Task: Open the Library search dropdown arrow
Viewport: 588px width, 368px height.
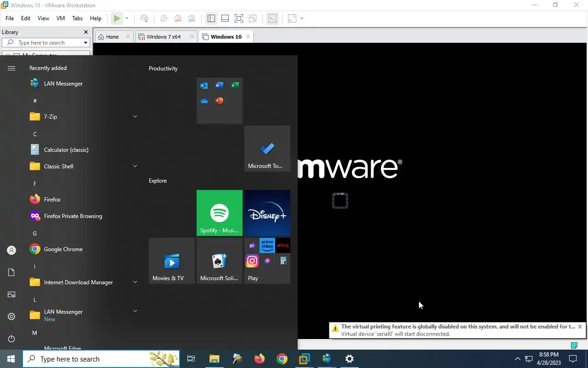Action: (85, 43)
